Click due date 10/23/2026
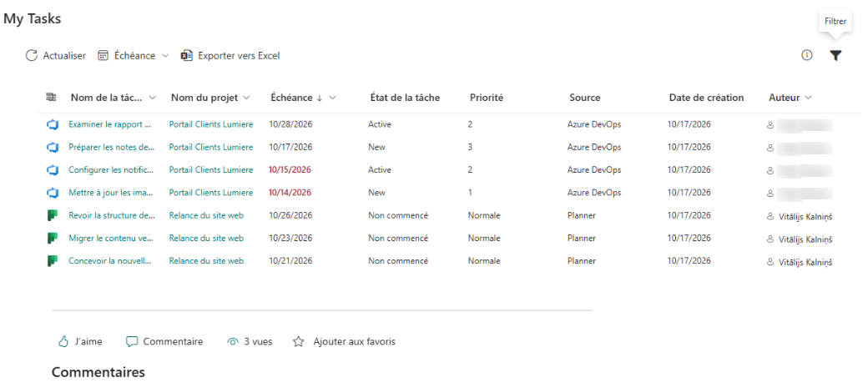868x388 pixels. point(290,238)
